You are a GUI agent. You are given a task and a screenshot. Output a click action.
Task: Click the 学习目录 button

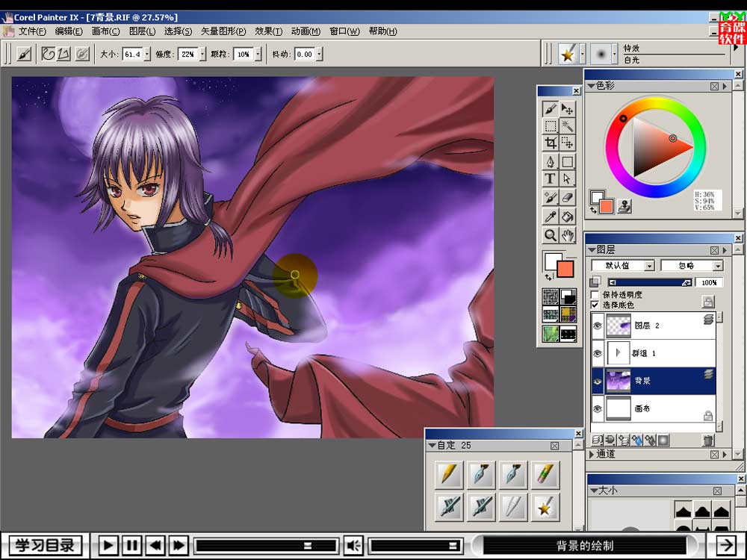point(46,545)
